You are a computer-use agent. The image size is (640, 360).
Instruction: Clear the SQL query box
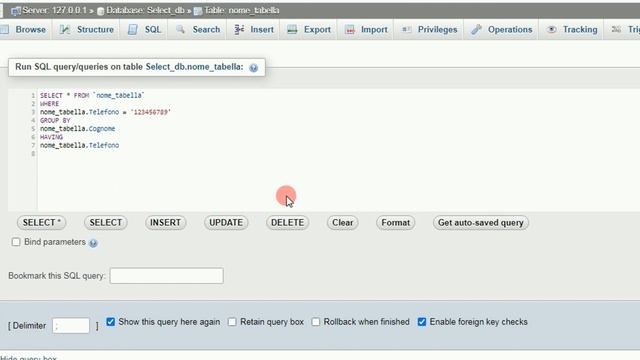342,222
